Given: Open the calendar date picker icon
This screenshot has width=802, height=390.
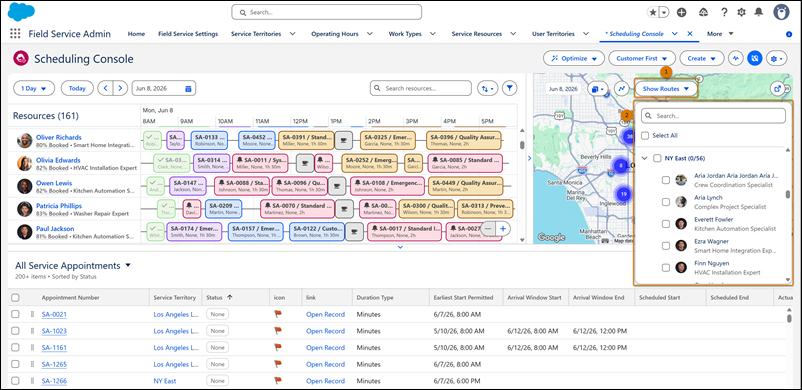Looking at the screenshot, I should [x=188, y=88].
